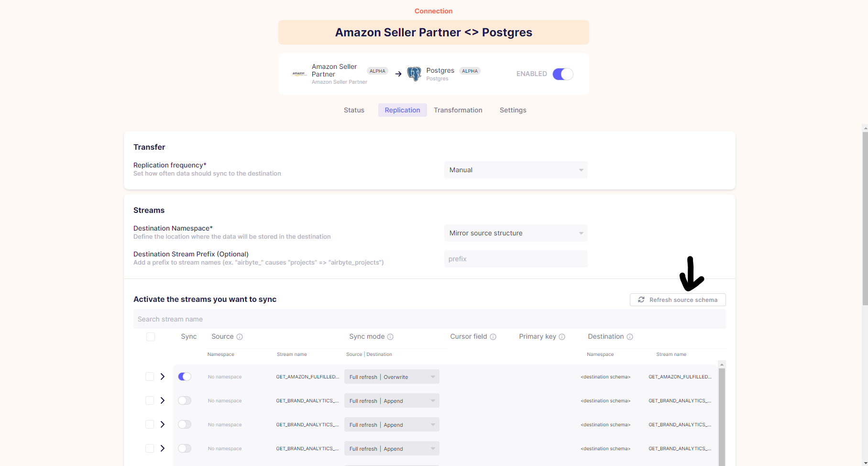Click the "Source | Destination" sub-header label

point(369,355)
